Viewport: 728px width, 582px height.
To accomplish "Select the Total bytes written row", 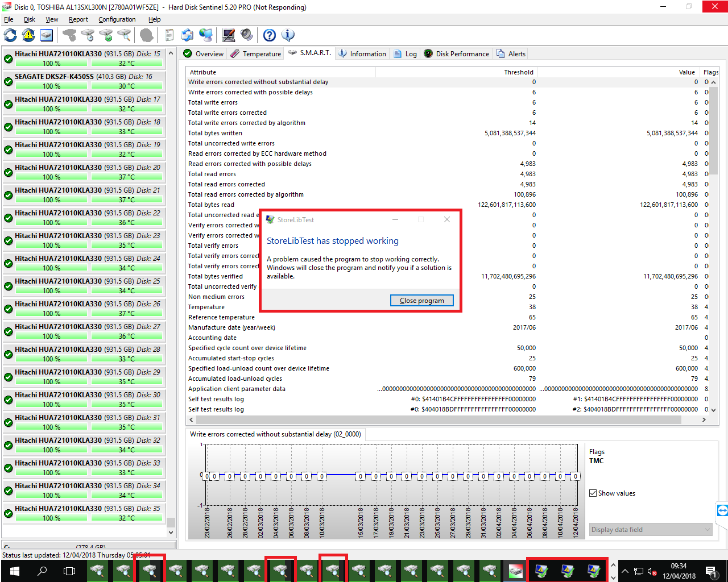I will [448, 133].
